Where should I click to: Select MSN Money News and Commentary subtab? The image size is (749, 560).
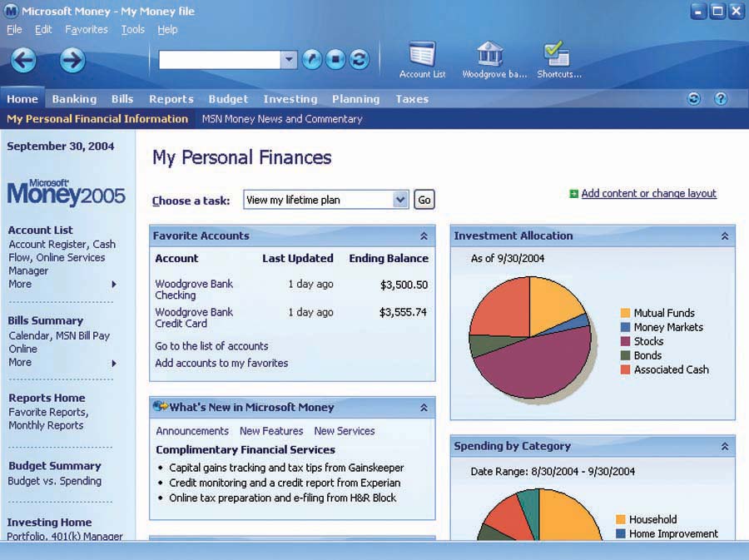coord(282,119)
